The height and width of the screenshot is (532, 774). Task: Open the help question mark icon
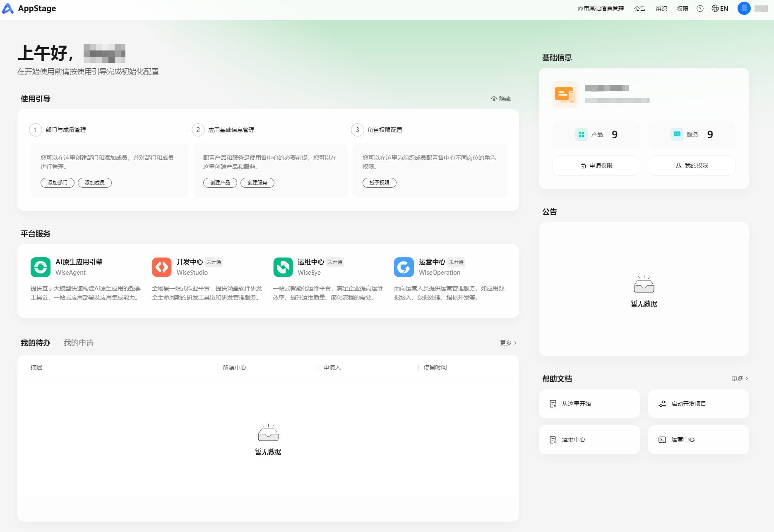700,9
